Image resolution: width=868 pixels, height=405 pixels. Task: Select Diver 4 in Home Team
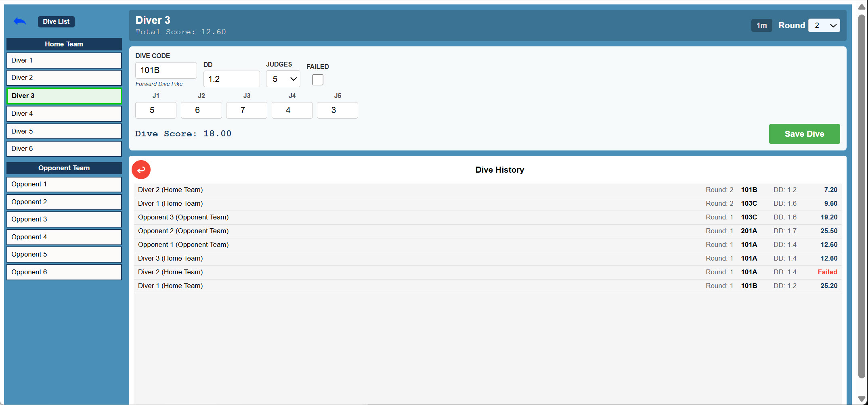(x=64, y=114)
